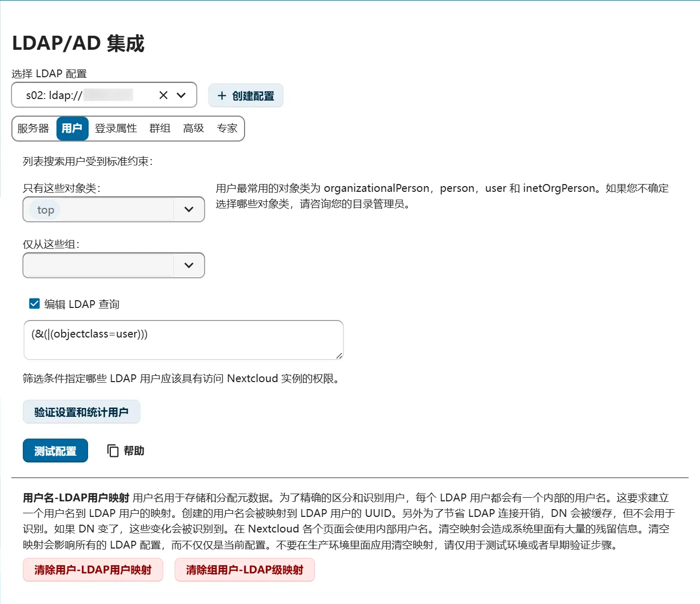Viewport: 700px width, 604px height.
Task: Disable the 编辑 LDAP 查询 checkbox
Action: pos(34,303)
